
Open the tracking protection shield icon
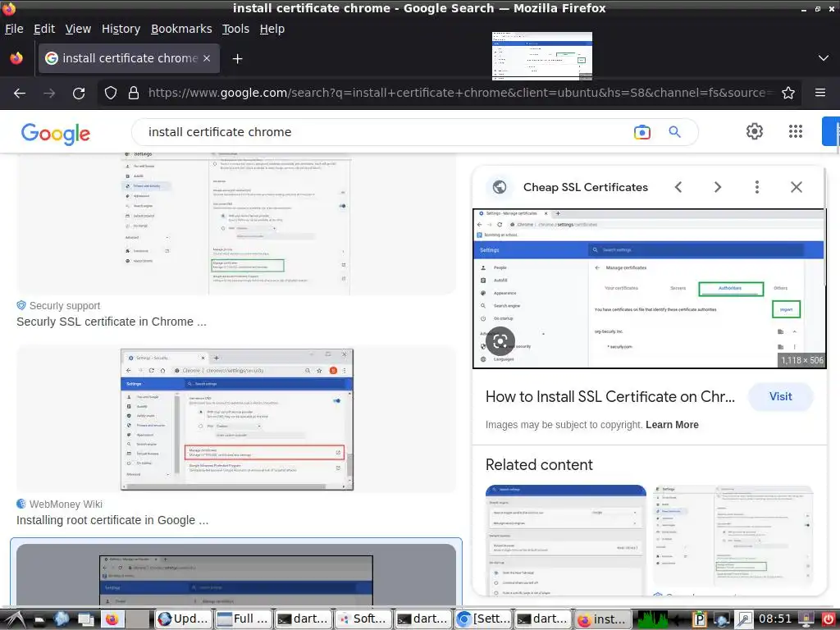[111, 94]
